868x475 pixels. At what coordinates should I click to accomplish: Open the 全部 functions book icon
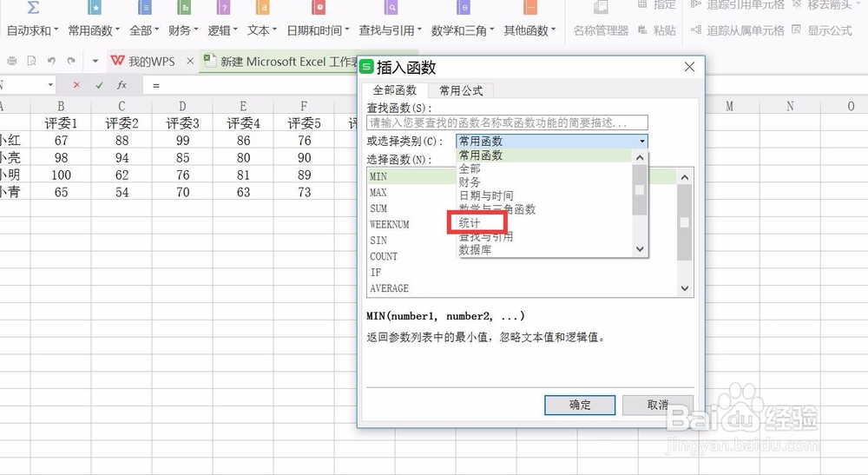pos(144,7)
